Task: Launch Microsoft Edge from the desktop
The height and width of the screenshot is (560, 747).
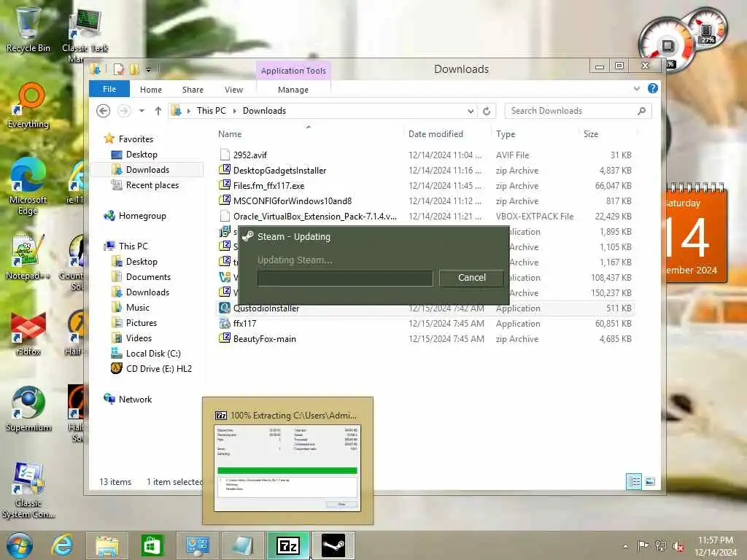Action: click(28, 187)
